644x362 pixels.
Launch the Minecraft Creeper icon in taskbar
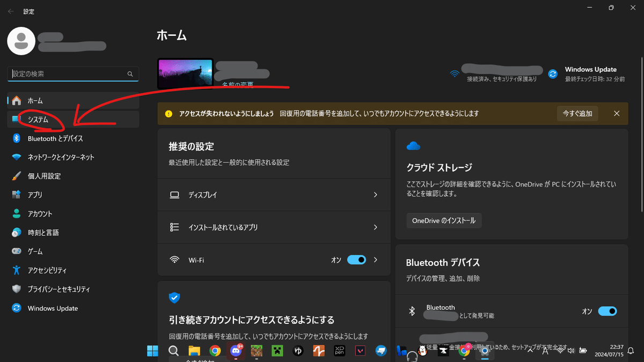pyautogui.click(x=277, y=351)
